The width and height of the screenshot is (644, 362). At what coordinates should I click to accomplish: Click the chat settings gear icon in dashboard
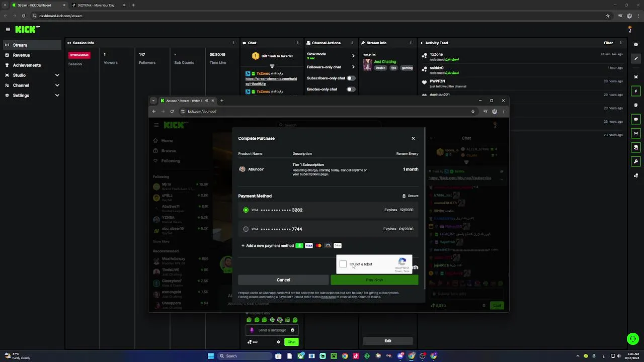[x=278, y=342]
